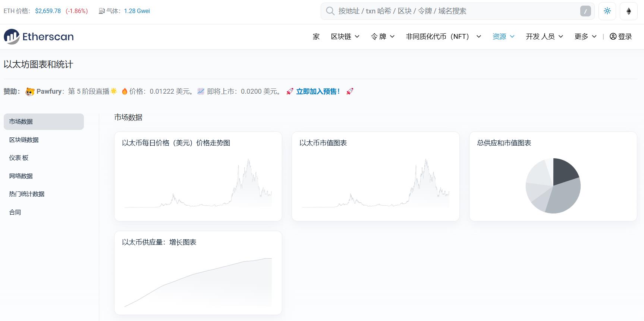Open the 以太币每日价格 price chart card
This screenshot has width=644, height=321.
point(198,176)
